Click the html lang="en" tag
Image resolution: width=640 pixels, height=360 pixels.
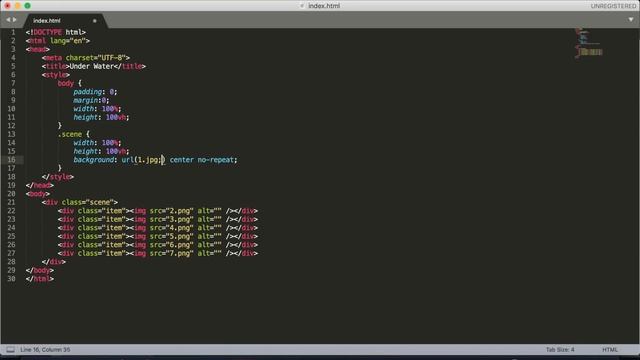tap(58, 41)
